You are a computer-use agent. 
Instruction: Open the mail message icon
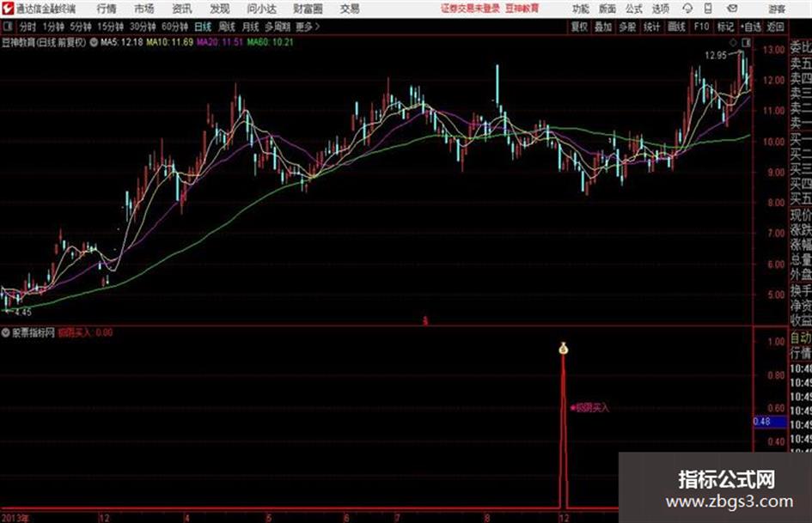tap(732, 9)
